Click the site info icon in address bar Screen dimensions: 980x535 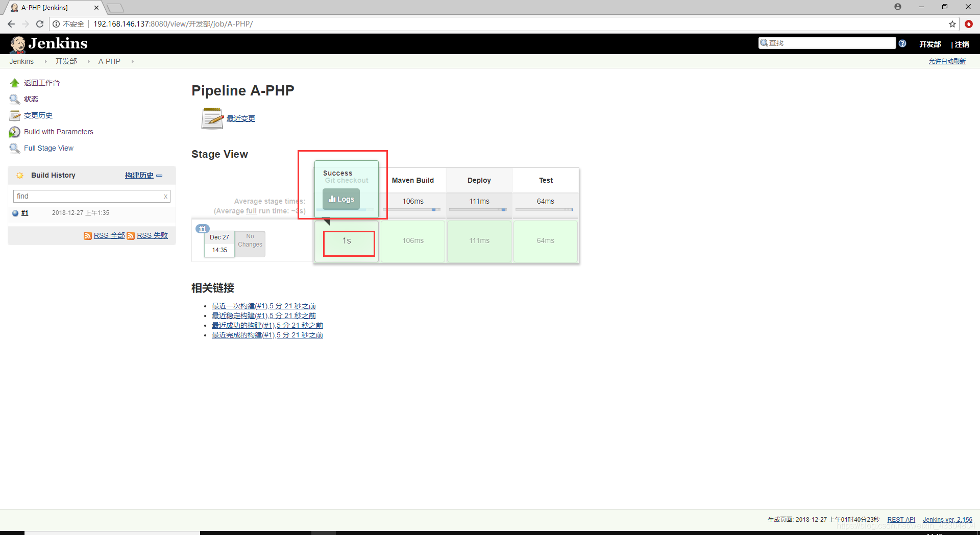56,24
